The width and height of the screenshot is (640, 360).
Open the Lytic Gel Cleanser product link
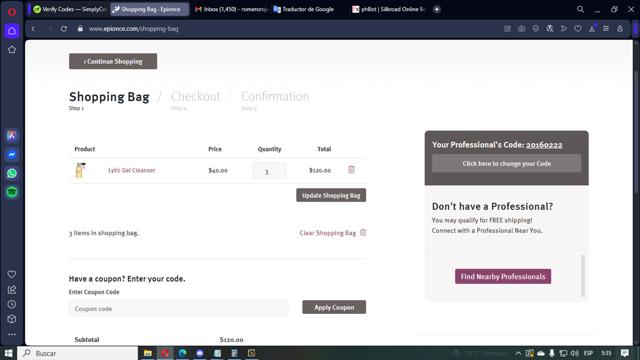[x=131, y=170]
